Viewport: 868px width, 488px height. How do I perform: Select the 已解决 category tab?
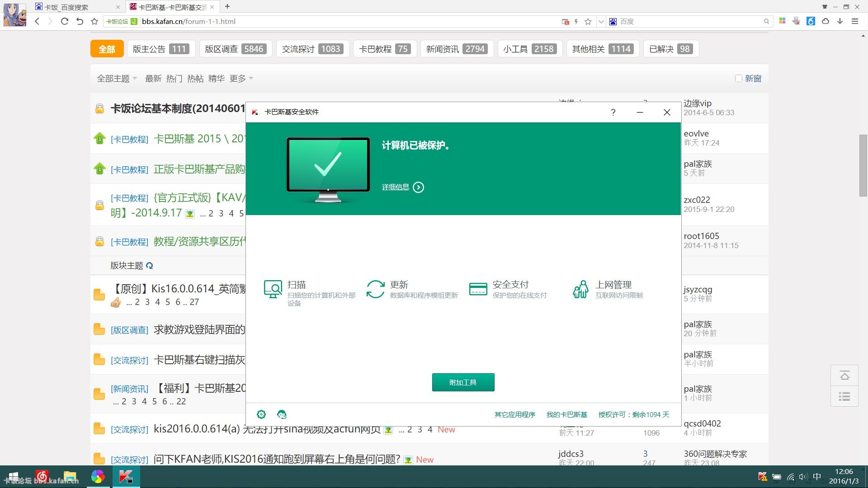(671, 49)
